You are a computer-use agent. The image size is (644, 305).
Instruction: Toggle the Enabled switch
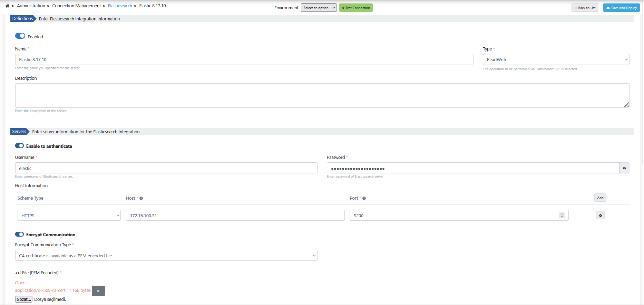(x=20, y=36)
